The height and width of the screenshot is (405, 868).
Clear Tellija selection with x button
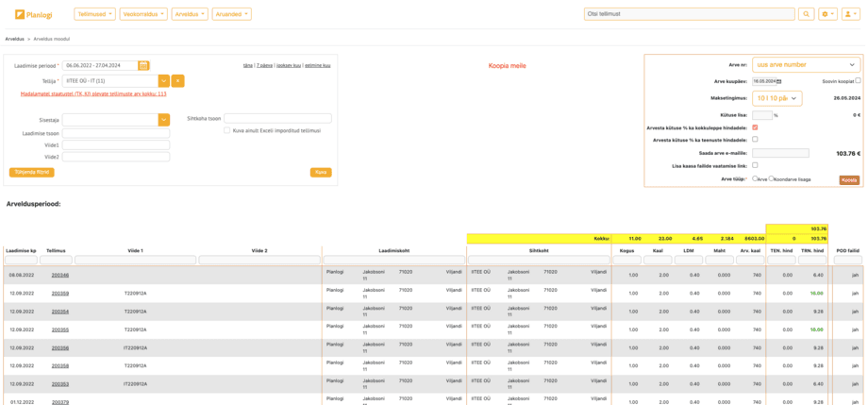pos(177,81)
